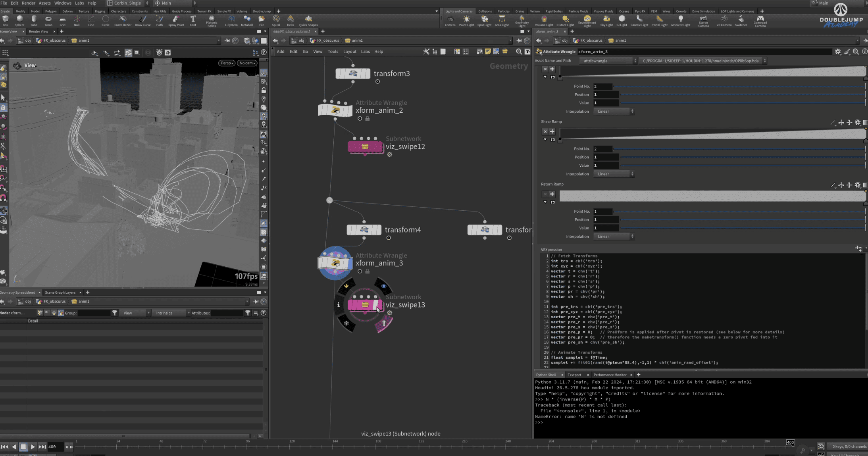This screenshot has width=868, height=456.
Task: Select the Box shelf tool
Action: 5,21
